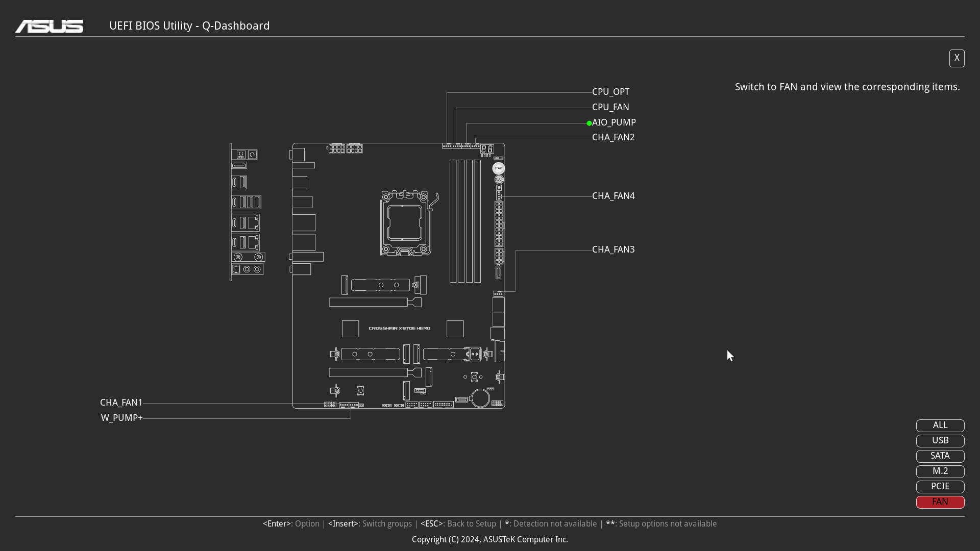Click the Insert: Switch groups hint
This screenshot has width=980, height=551.
tap(370, 524)
